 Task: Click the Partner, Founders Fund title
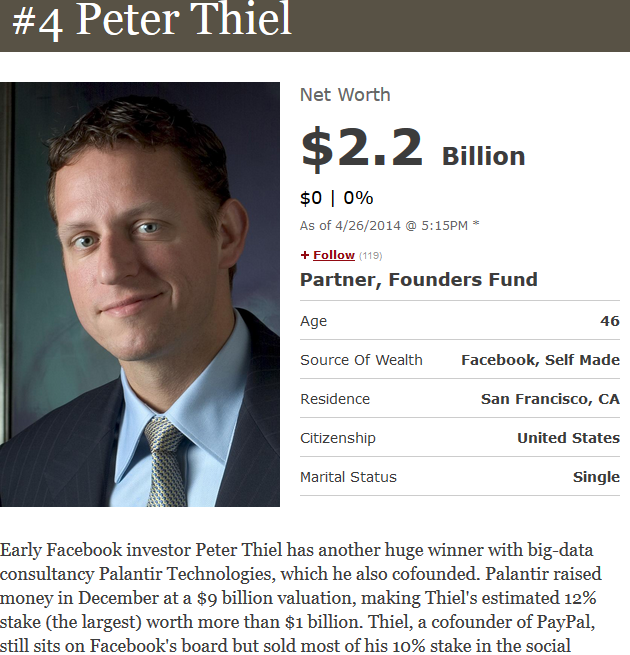419,279
